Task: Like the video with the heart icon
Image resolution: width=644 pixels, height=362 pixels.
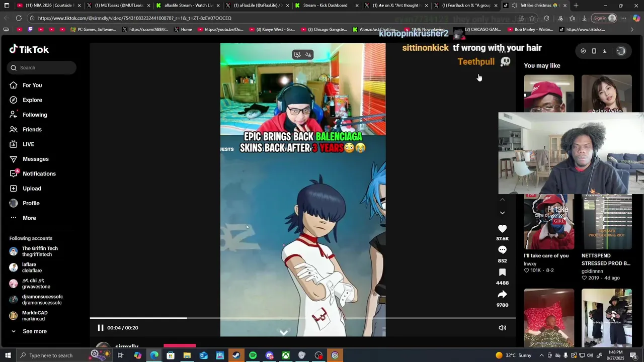Action: [x=502, y=229]
